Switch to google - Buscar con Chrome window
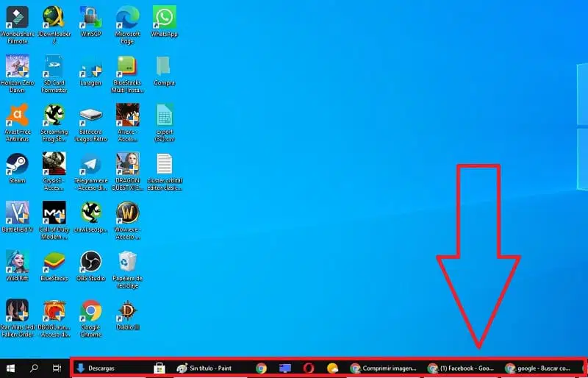Viewport: 588px width, 378px height. click(539, 368)
